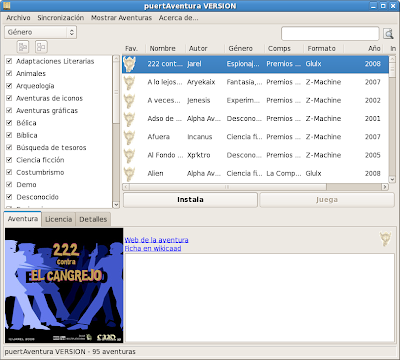Sort by the Formato column header
This screenshot has width=400, height=360.
point(323,49)
